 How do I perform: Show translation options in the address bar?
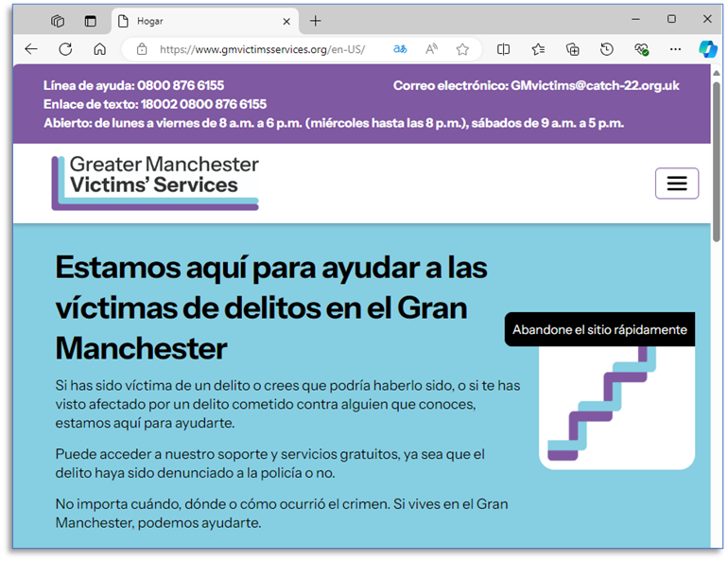point(400,49)
